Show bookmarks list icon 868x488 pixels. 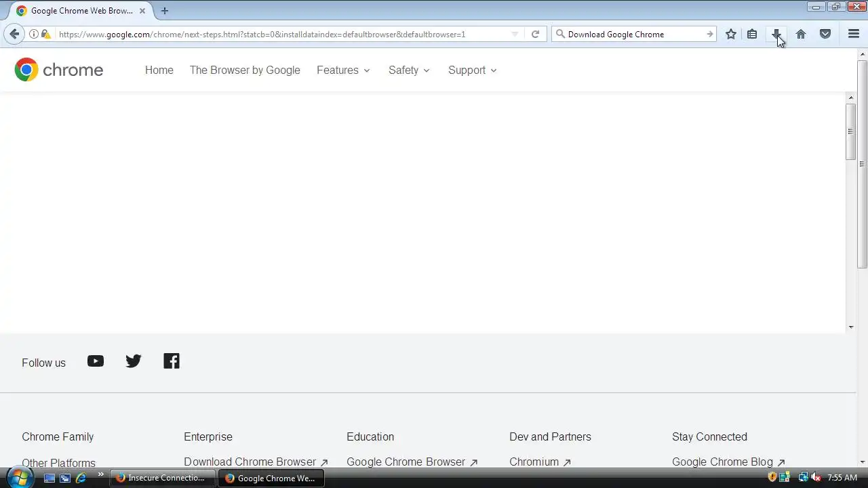click(752, 34)
